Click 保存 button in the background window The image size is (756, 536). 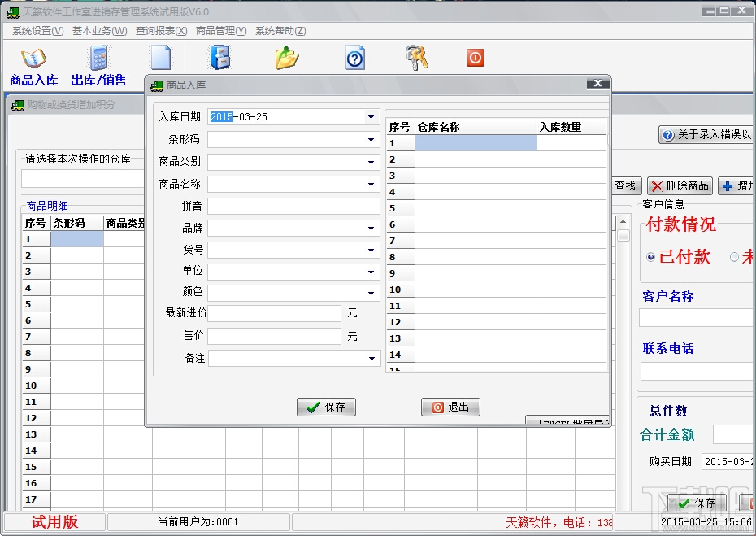697,503
